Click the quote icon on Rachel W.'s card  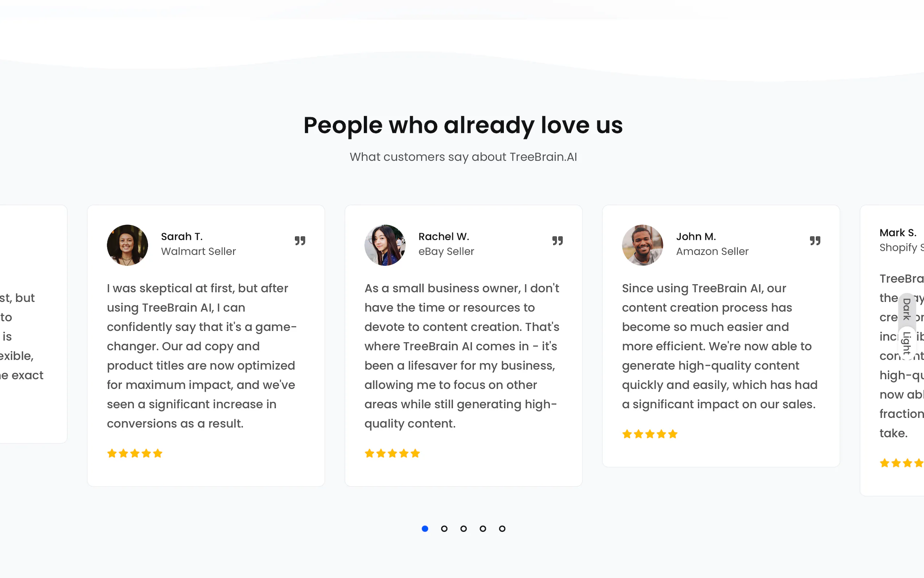click(557, 241)
